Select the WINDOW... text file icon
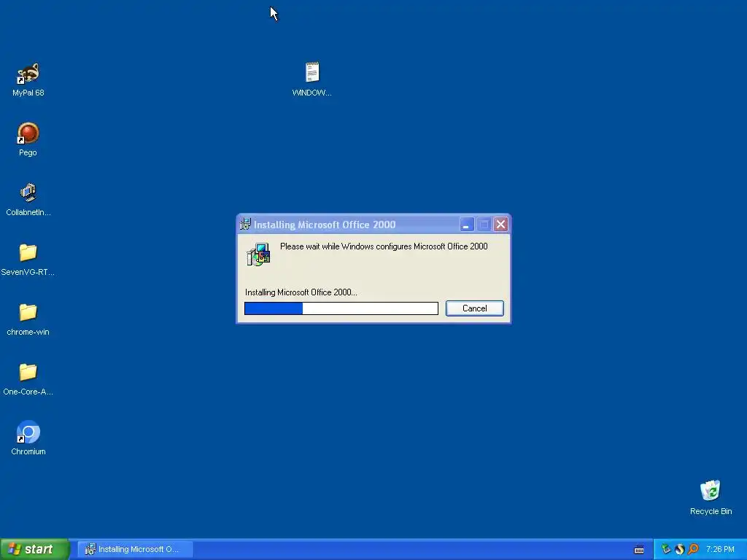 312,72
